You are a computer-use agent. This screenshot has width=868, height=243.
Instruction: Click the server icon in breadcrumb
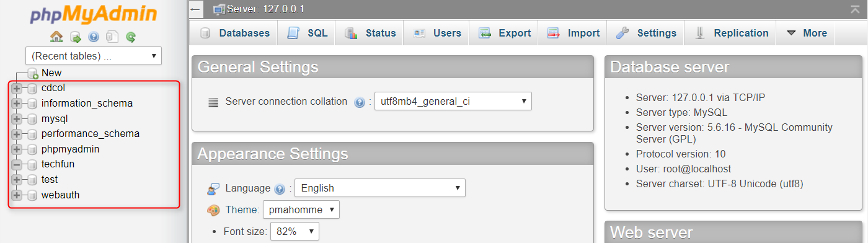point(219,9)
